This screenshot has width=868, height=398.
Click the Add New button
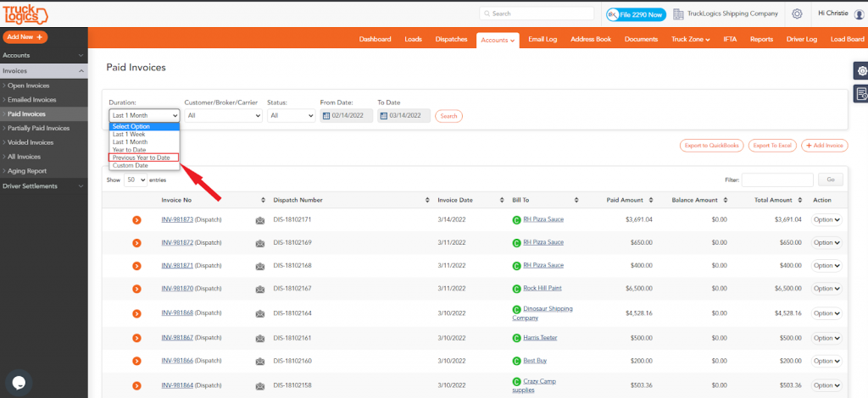click(25, 37)
